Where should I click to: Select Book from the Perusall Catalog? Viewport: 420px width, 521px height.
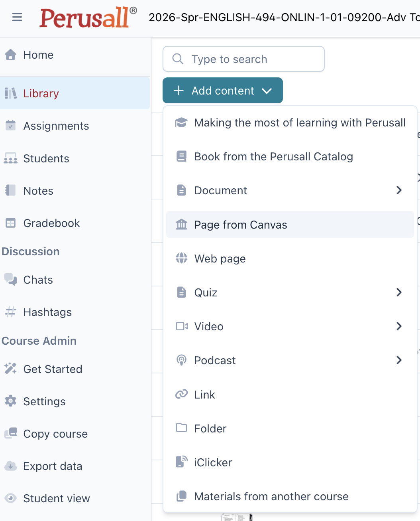pos(273,156)
